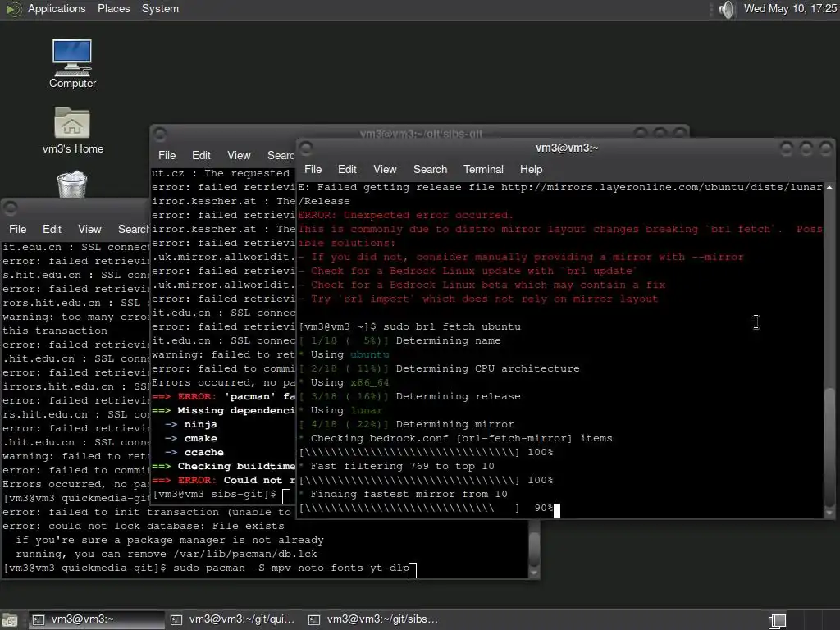The height and width of the screenshot is (630, 840).
Task: Switch to vm3@vm3:~ taskbar button
Action: click(x=97, y=620)
